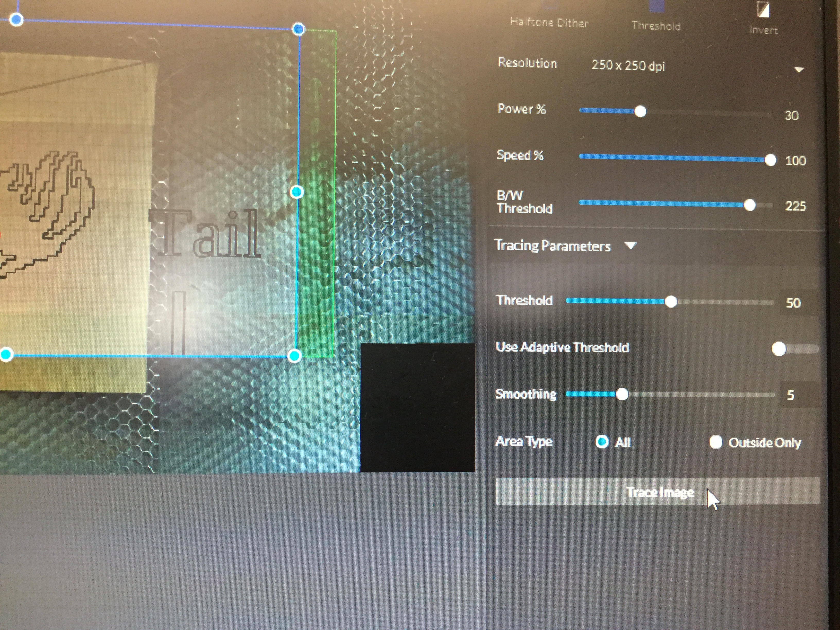840x630 pixels.
Task: Select the All area type radio
Action: [602, 442]
